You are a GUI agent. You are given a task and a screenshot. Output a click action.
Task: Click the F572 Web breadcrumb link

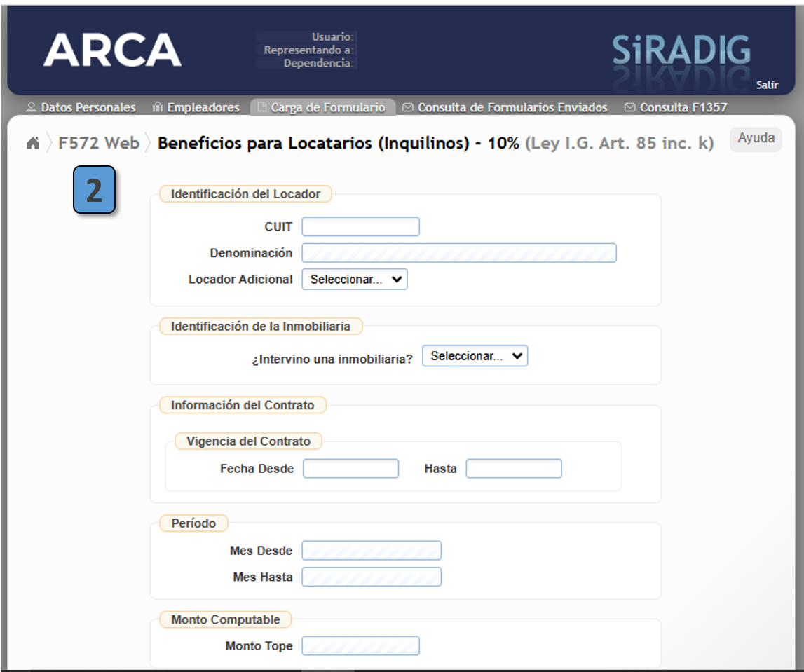99,144
